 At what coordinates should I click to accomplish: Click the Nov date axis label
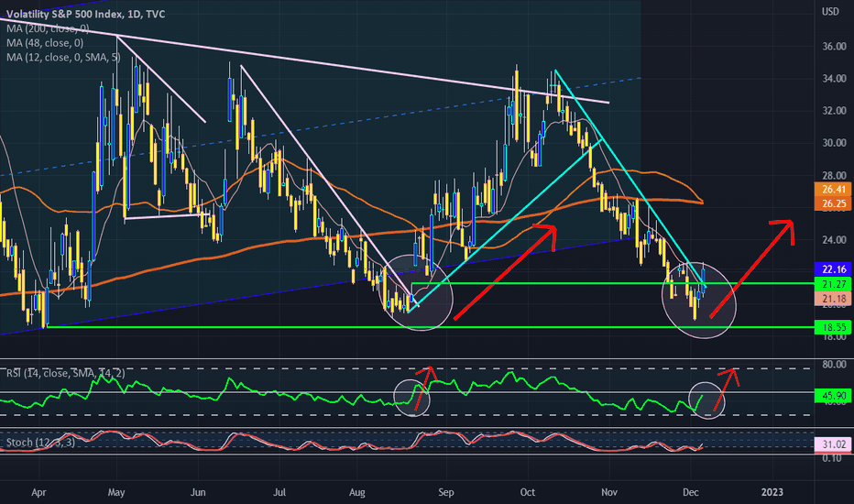(x=609, y=493)
